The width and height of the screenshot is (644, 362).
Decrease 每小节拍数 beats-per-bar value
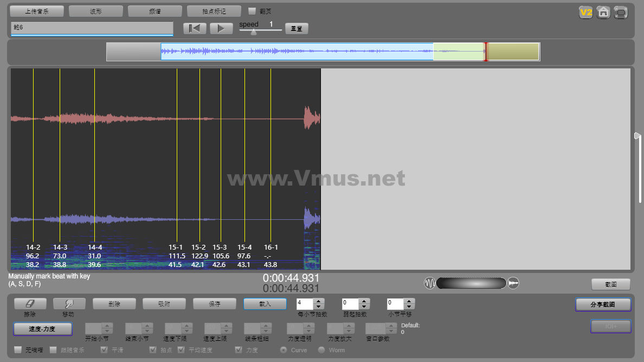319,307
